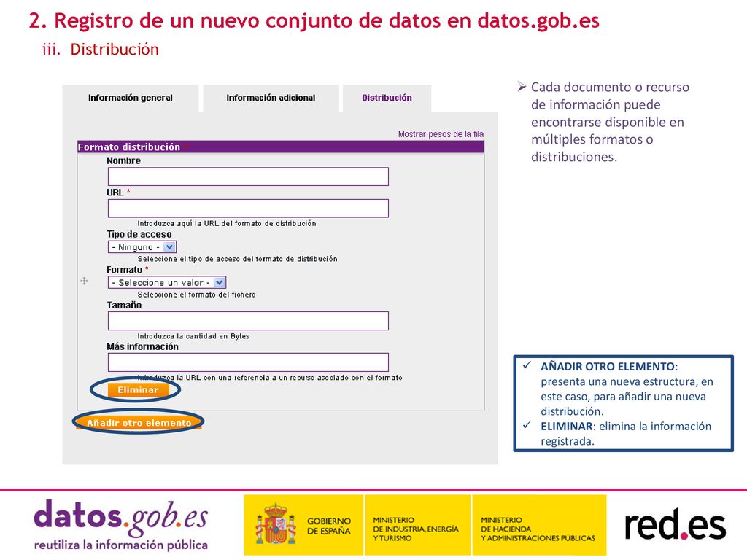Focus the Más información input field
The width and height of the screenshot is (747, 560).
click(x=248, y=362)
